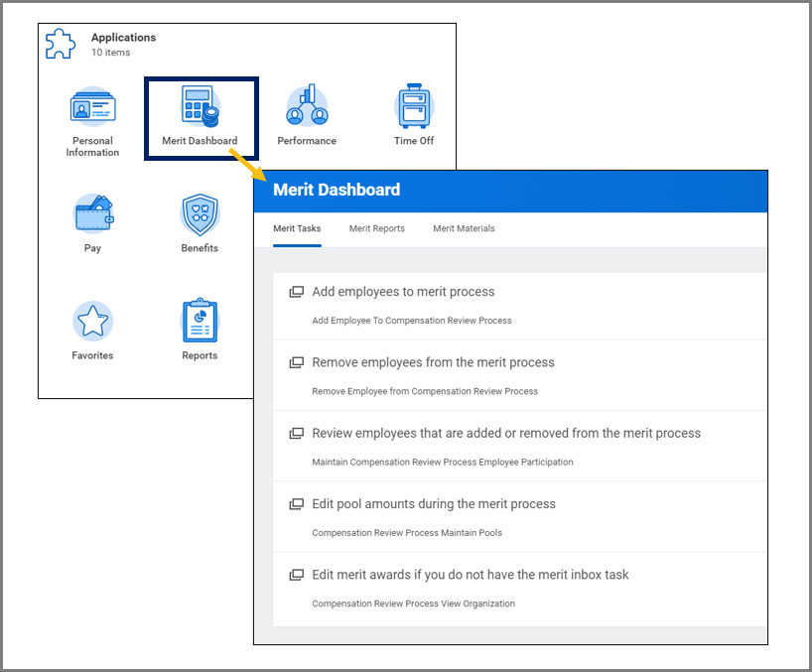This screenshot has width=812, height=672.
Task: Click task icon beside Edit pool amounts
Action: (x=296, y=504)
